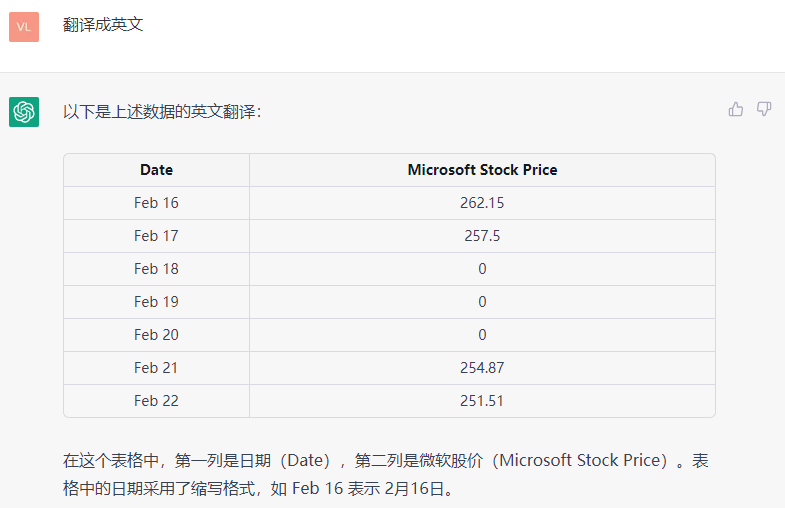Viewport: 785px width, 508px height.
Task: Click the thumbs down feedback icon
Action: tap(764, 109)
